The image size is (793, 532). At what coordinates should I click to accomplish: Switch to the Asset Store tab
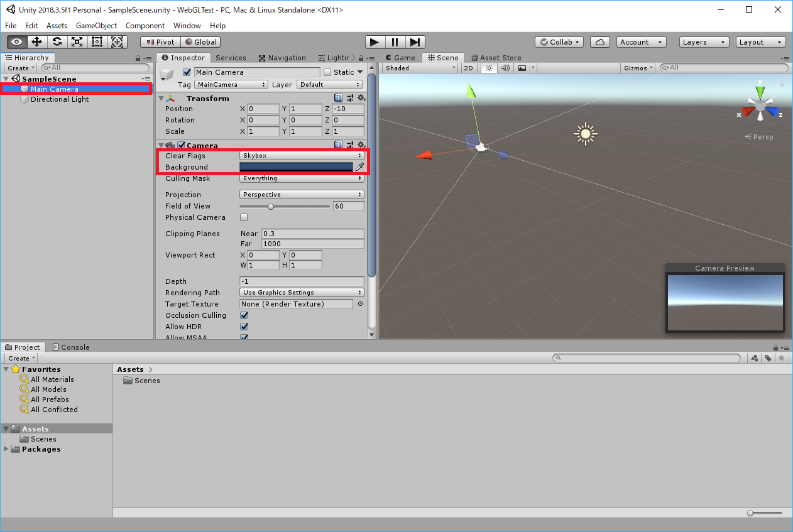tap(496, 58)
